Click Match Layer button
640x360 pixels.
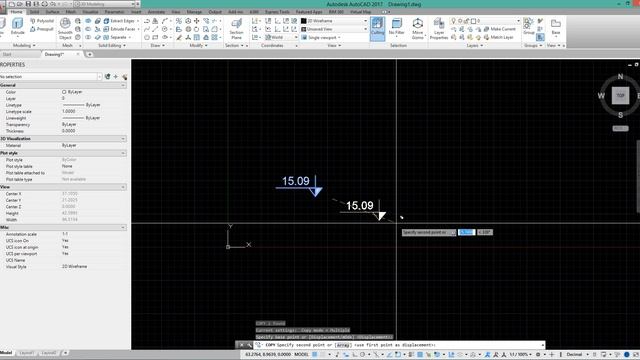point(499,37)
